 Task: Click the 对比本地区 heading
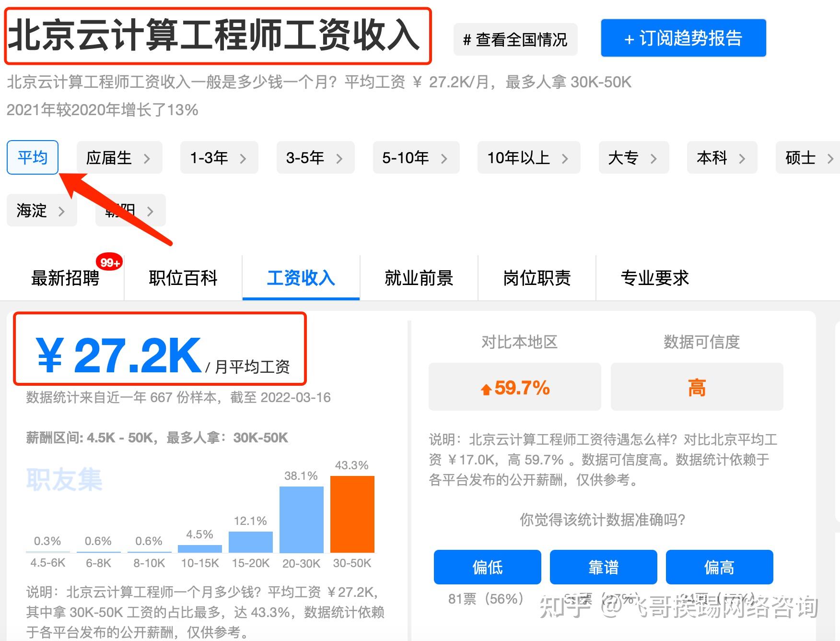(520, 342)
